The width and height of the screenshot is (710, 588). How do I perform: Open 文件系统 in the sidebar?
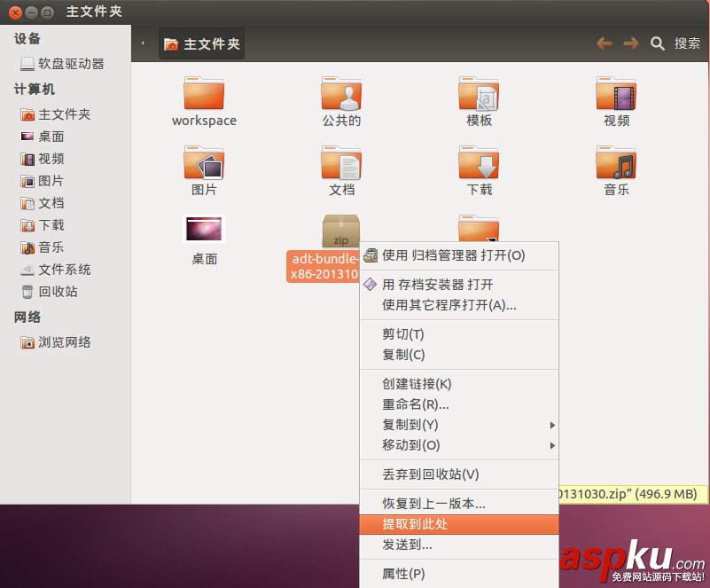[55, 270]
